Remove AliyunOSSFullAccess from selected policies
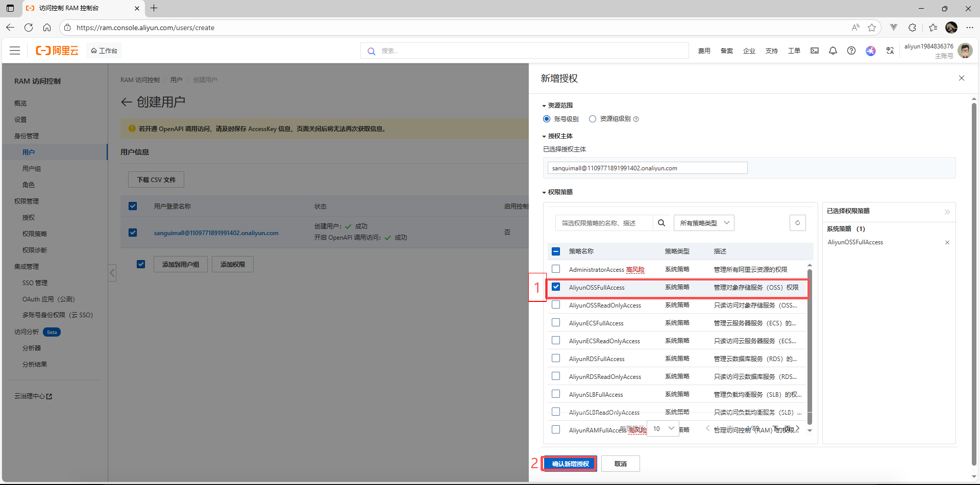Image resolution: width=980 pixels, height=485 pixels. pyautogui.click(x=947, y=243)
